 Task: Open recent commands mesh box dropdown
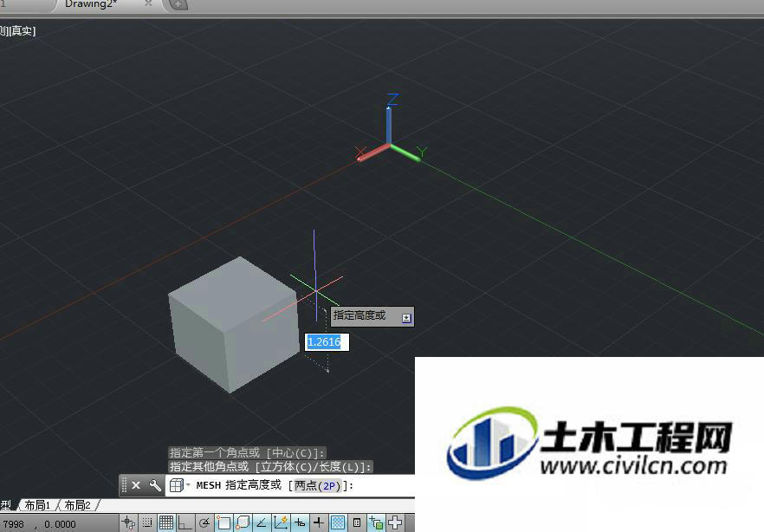pos(179,485)
